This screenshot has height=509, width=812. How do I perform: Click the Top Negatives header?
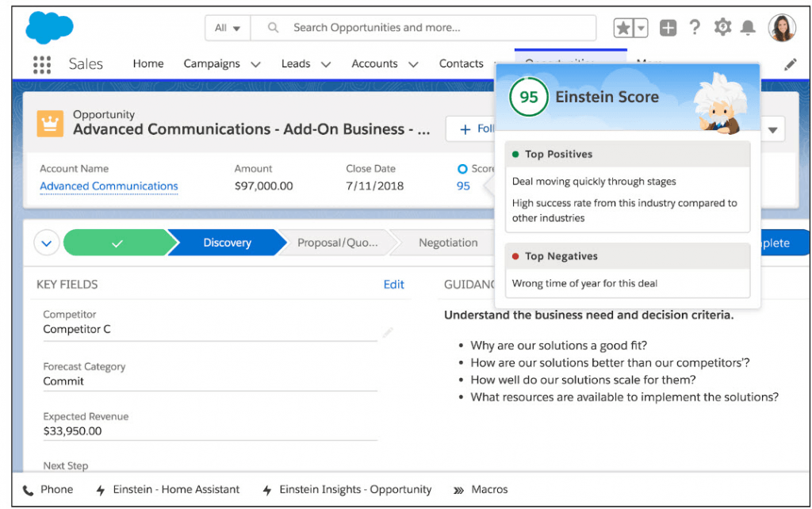pyautogui.click(x=628, y=256)
